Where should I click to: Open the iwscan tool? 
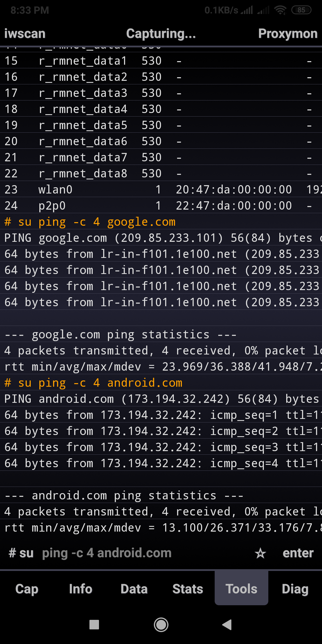click(25, 34)
